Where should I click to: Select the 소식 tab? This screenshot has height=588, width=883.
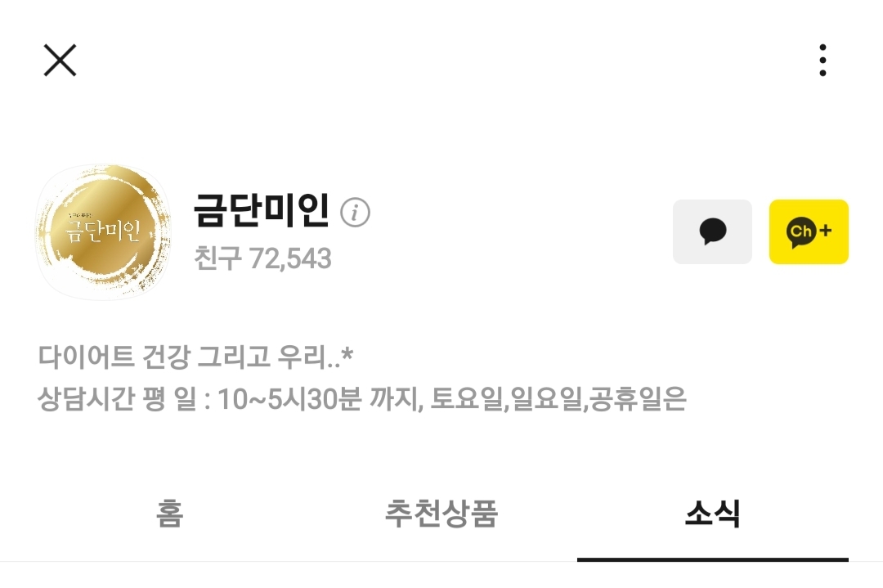(712, 514)
